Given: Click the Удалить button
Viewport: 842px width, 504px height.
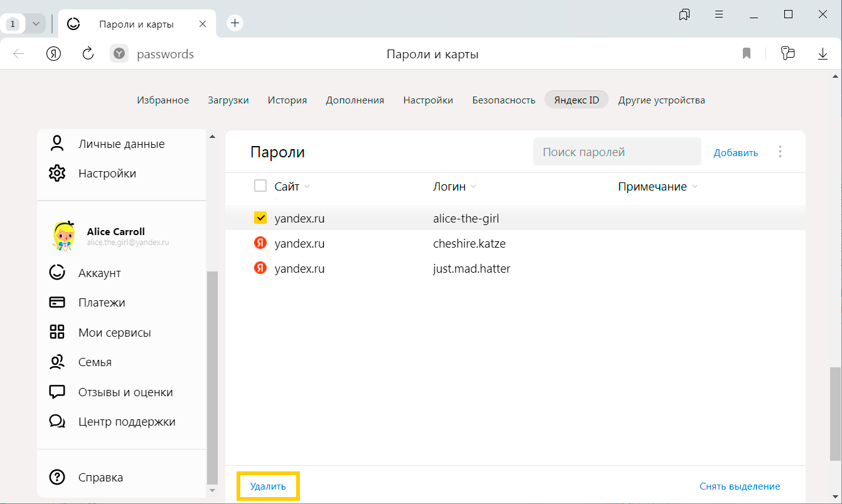Looking at the screenshot, I should [x=268, y=486].
